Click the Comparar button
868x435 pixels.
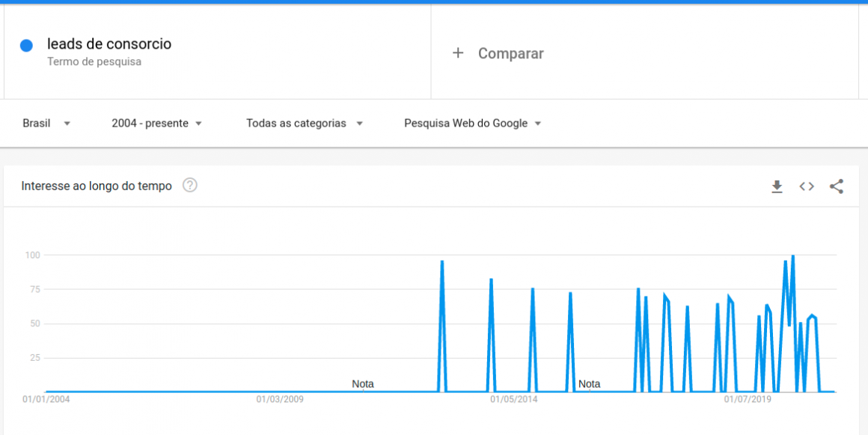pyautogui.click(x=510, y=53)
